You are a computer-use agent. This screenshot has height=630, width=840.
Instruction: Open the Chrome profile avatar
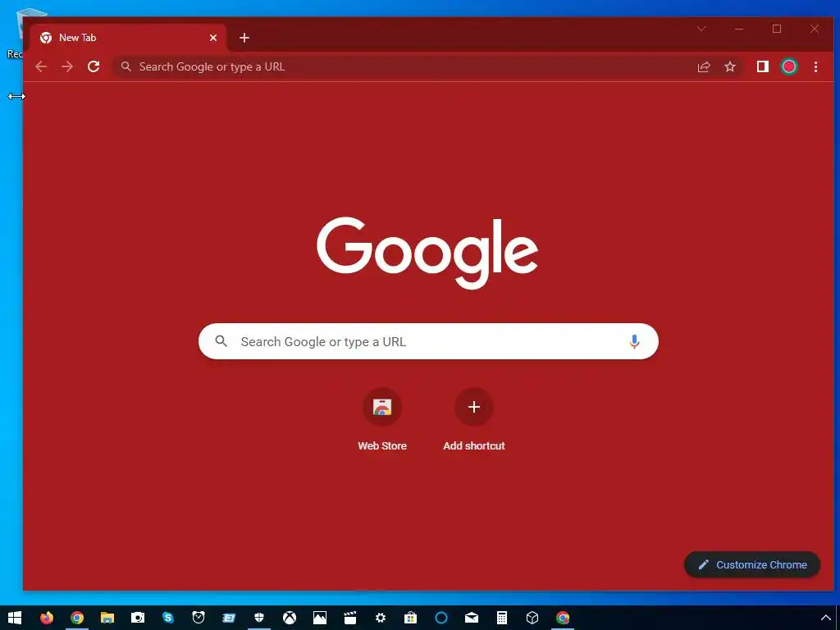point(789,66)
